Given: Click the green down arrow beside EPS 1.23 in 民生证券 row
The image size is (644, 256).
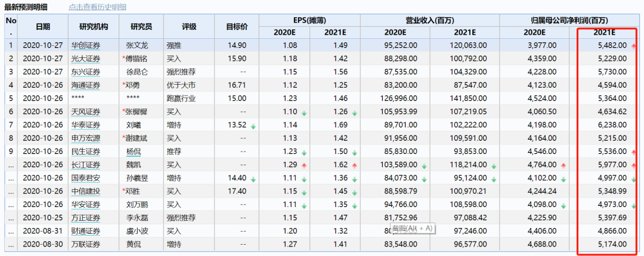Looking at the screenshot, I should click(x=304, y=153).
